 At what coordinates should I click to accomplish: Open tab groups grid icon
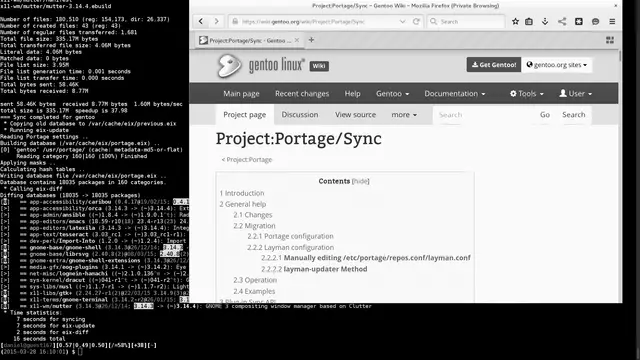click(610, 40)
